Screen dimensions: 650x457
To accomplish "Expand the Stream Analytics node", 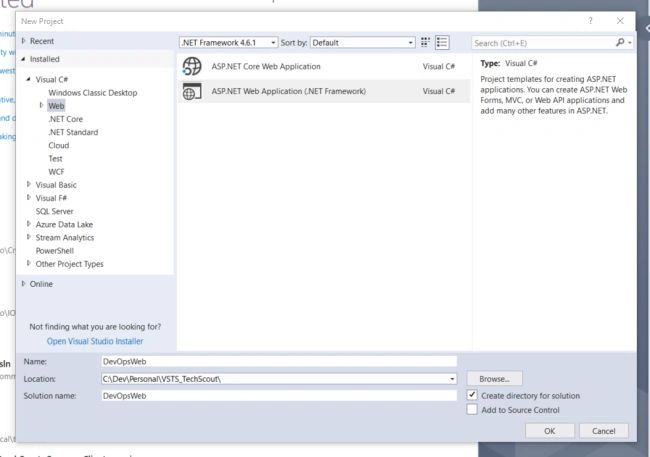I will [29, 237].
